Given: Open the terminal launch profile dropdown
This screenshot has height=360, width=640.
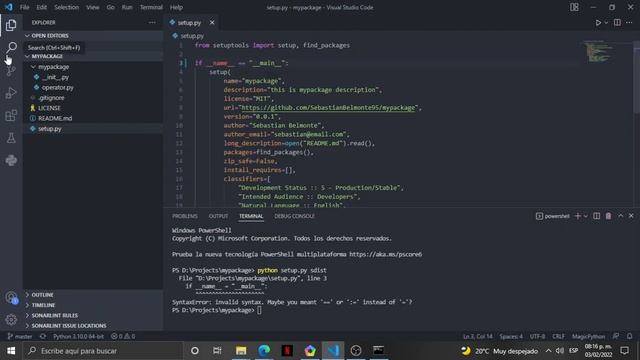Looking at the screenshot, I should 586,216.
